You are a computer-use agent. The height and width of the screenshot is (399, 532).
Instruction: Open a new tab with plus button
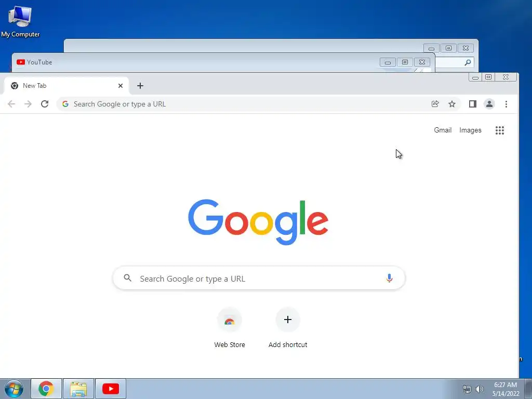[x=140, y=86]
